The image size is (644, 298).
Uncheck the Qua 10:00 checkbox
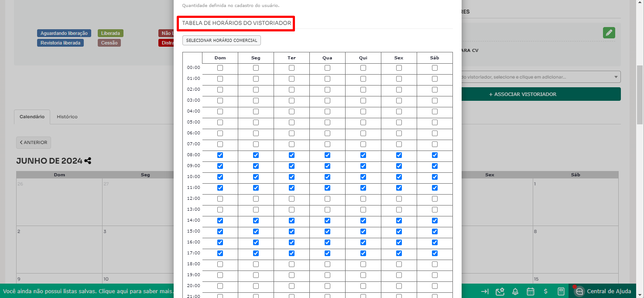click(327, 177)
